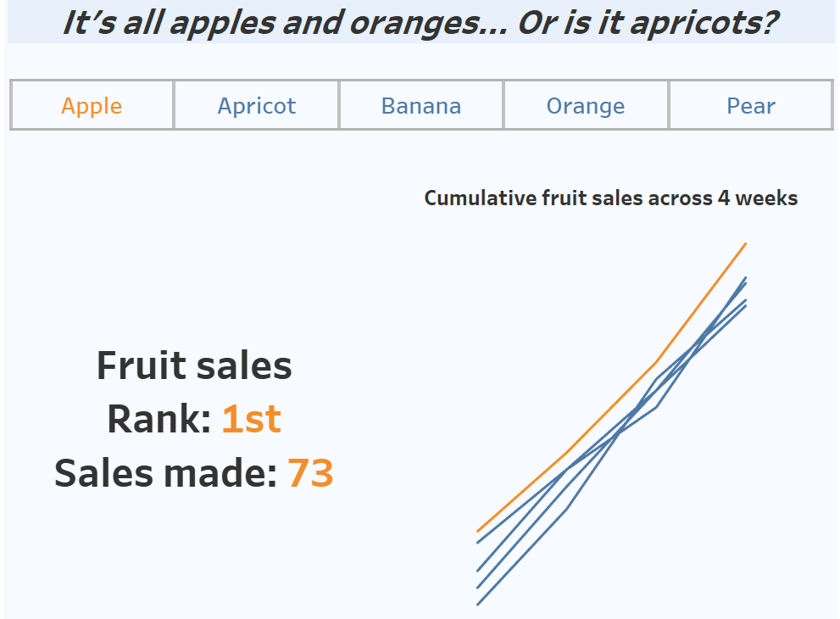Image resolution: width=840 pixels, height=619 pixels.
Task: Click the "Fruit sales" heading text
Action: [x=194, y=365]
